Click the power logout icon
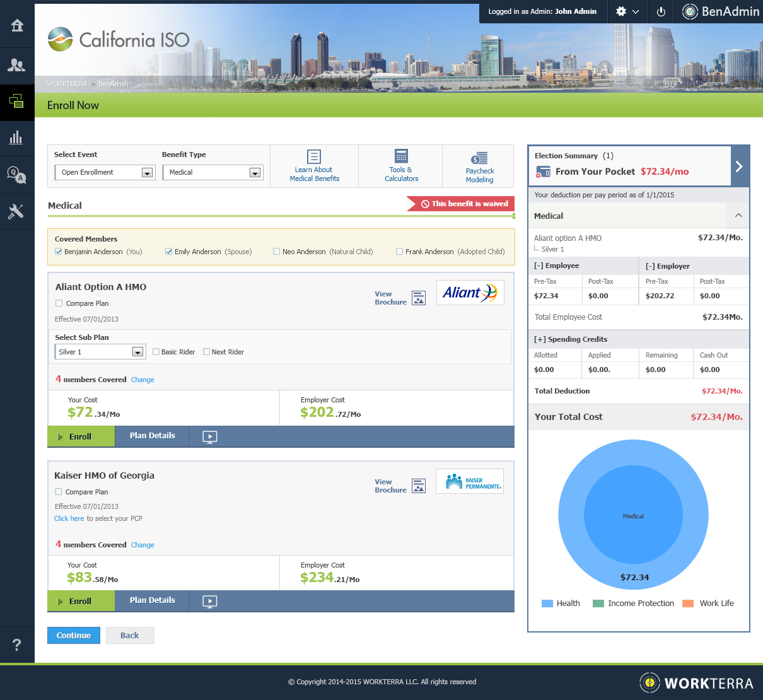 pos(661,12)
